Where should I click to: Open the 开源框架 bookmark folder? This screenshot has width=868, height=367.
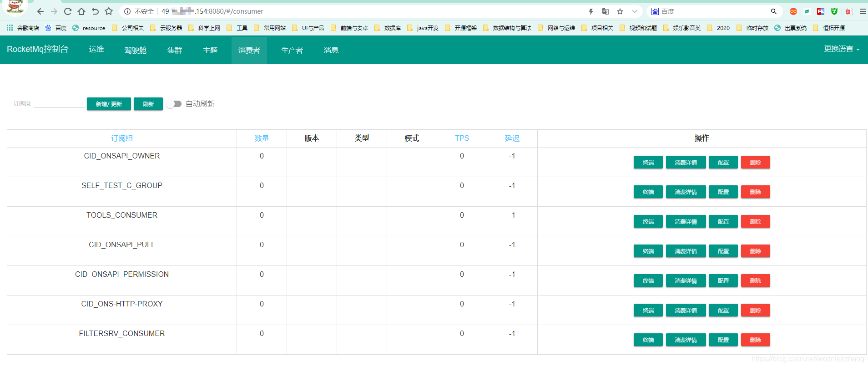click(x=461, y=28)
